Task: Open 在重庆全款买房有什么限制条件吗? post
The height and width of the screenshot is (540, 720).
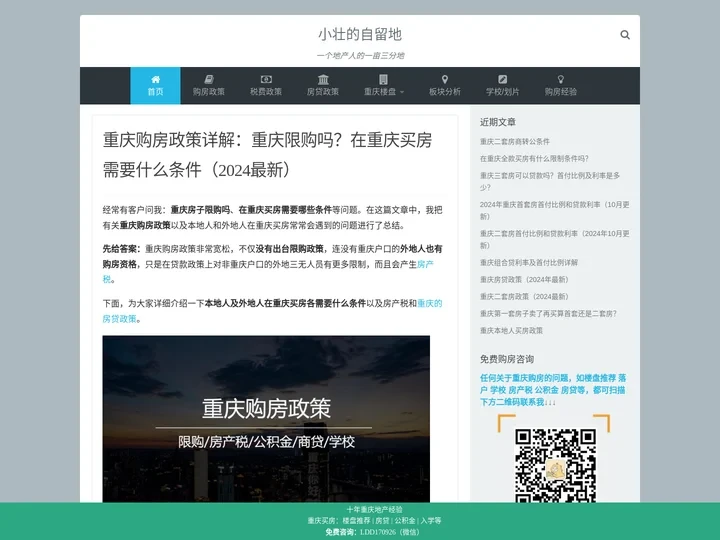Action: click(534, 158)
